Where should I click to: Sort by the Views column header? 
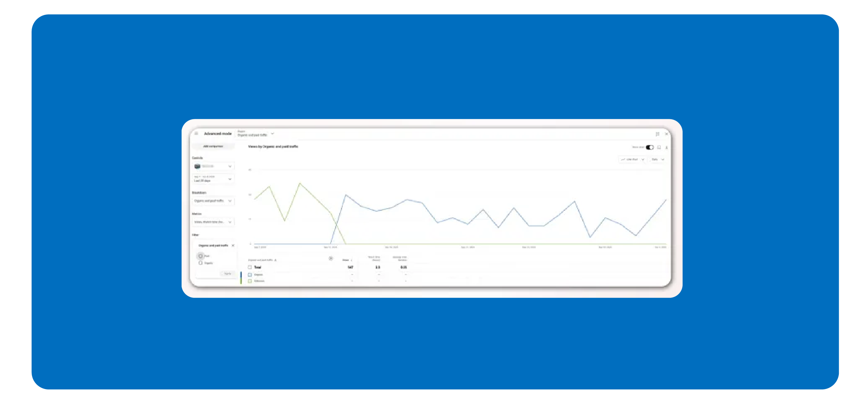coord(346,260)
